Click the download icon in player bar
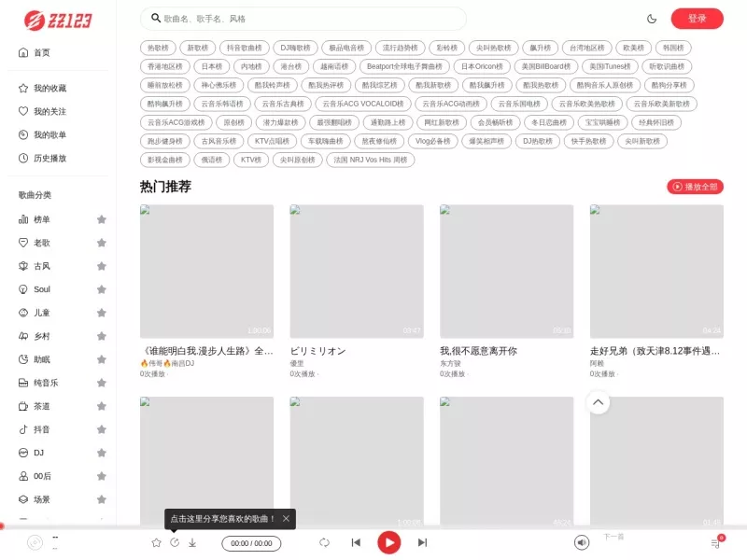 pos(192,543)
